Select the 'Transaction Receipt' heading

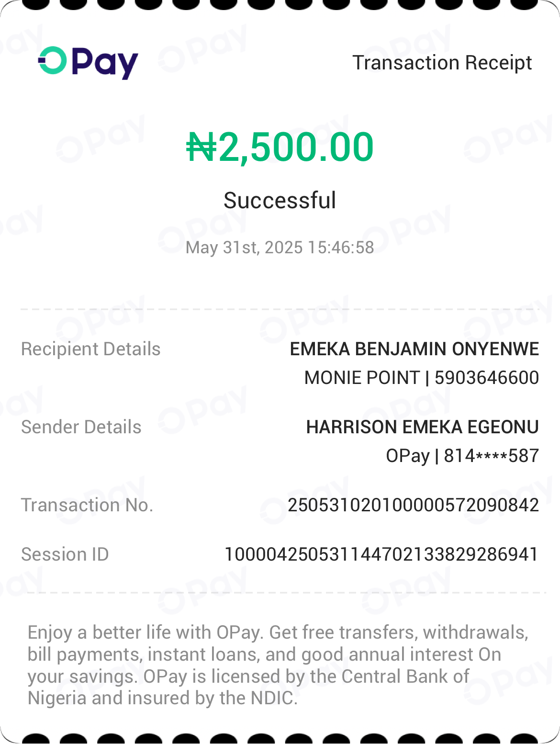[442, 63]
